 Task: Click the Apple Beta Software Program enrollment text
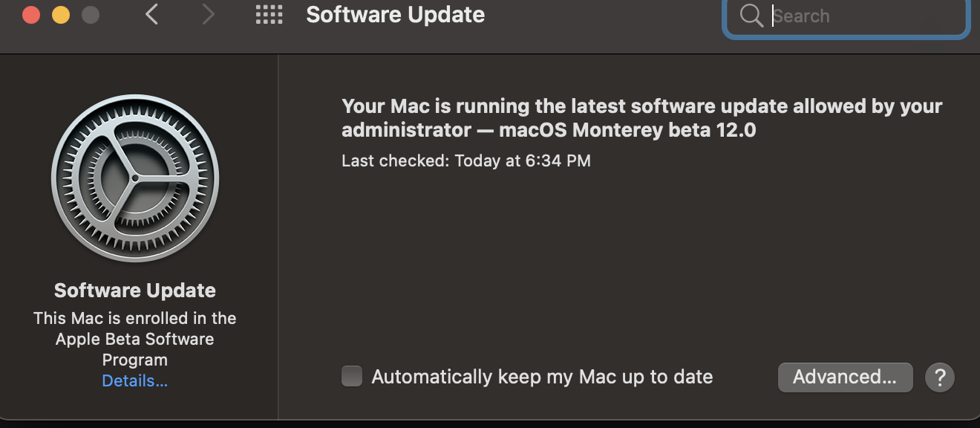coord(135,339)
